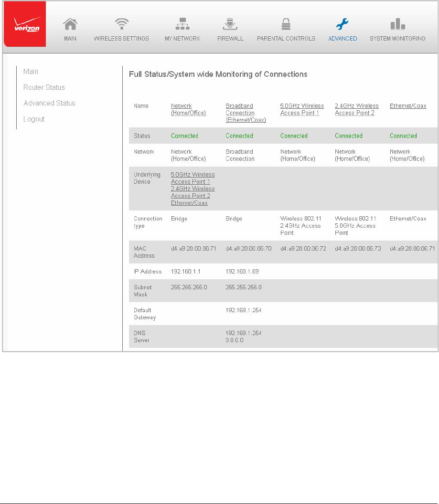Click Connected status under Broadband Connection
The image size is (439, 504).
click(x=239, y=136)
